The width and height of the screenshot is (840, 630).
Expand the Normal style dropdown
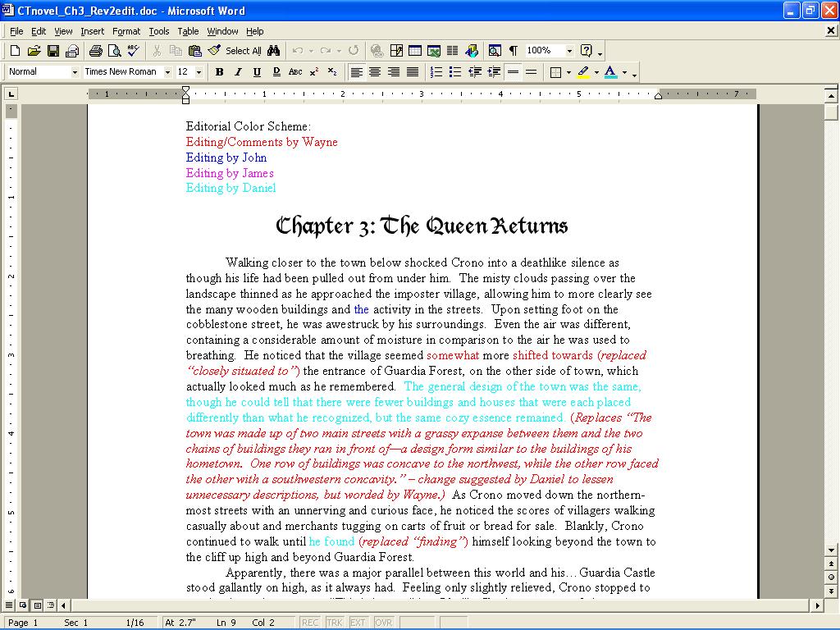(x=75, y=72)
